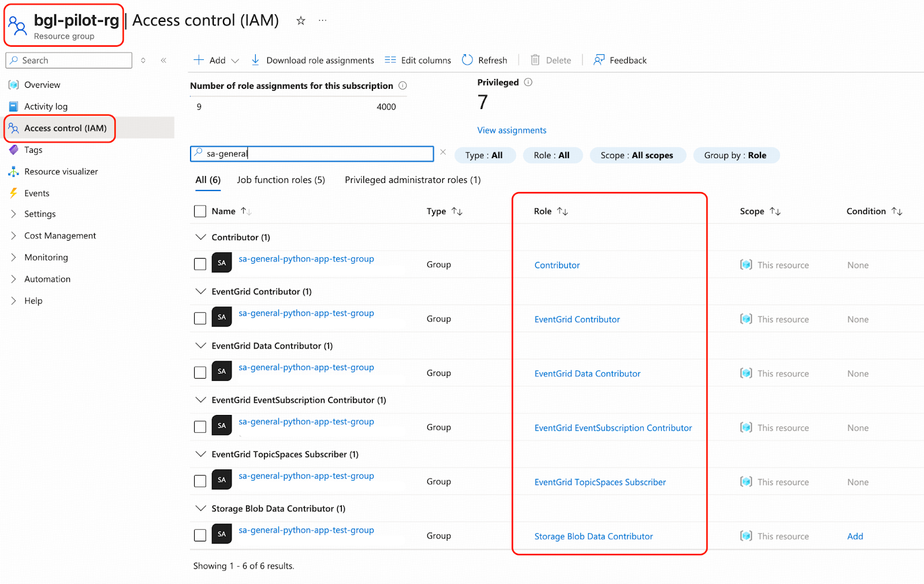Check the select-all Name checkbox

coord(200,211)
